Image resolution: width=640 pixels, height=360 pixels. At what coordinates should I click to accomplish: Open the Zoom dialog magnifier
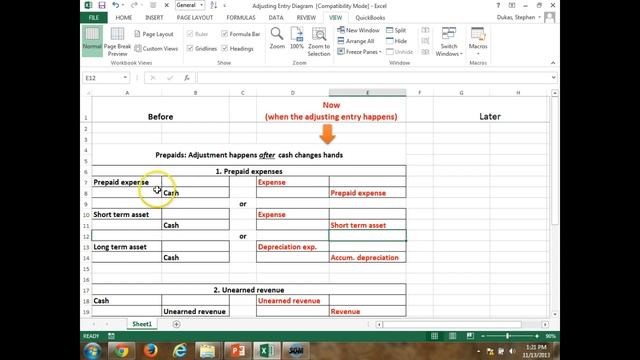click(x=277, y=38)
